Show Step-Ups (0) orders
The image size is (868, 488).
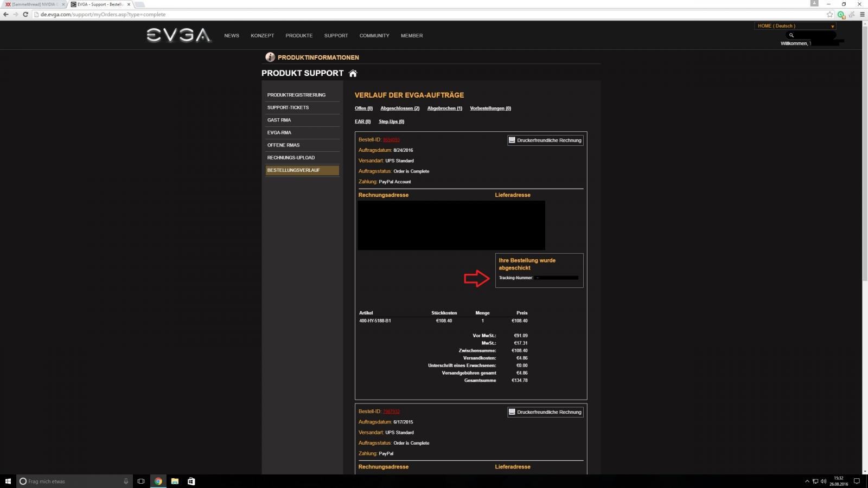tap(391, 121)
